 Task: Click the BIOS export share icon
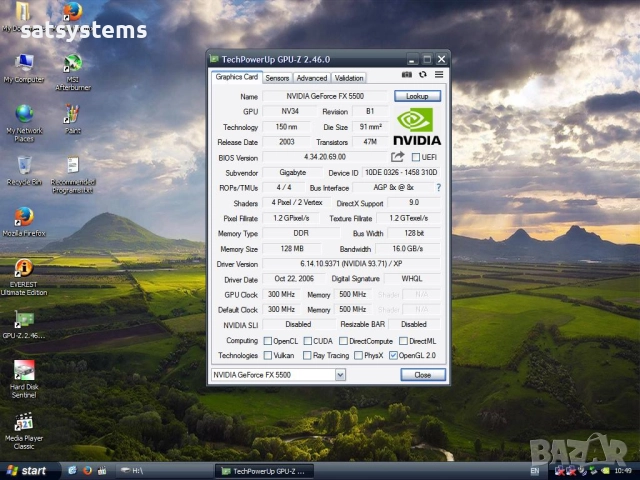pyautogui.click(x=397, y=157)
